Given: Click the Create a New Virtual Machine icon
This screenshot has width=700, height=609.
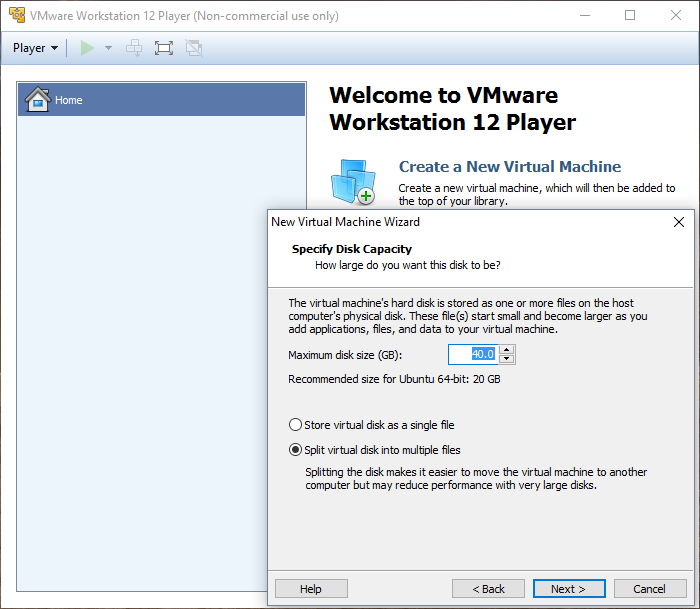Looking at the screenshot, I should [x=352, y=182].
